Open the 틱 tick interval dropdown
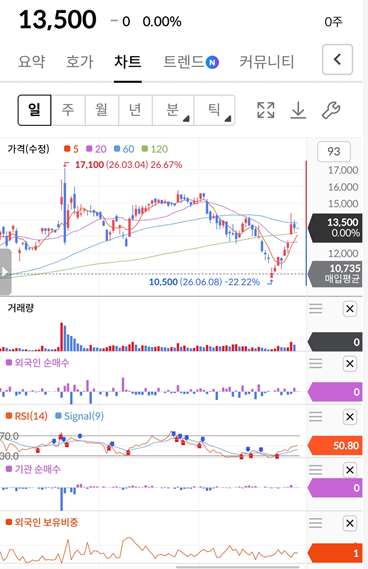This screenshot has width=368, height=569. pyautogui.click(x=214, y=110)
